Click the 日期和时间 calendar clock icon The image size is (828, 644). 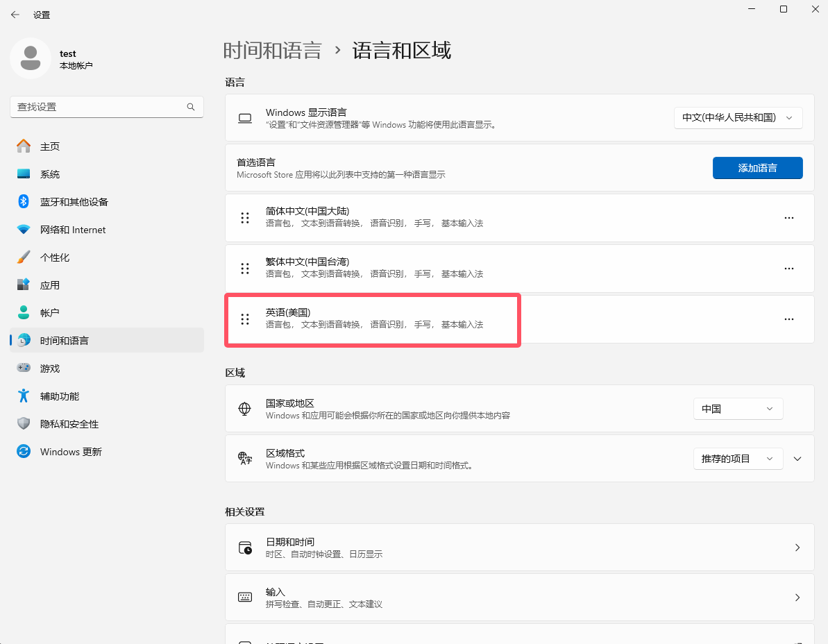click(x=245, y=548)
